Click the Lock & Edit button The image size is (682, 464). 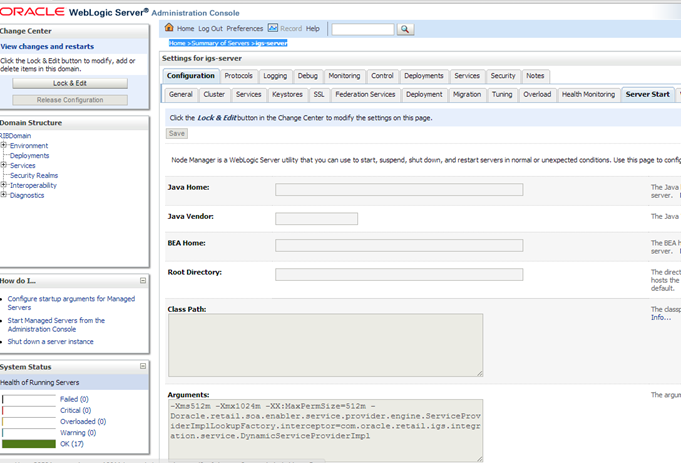click(x=70, y=83)
